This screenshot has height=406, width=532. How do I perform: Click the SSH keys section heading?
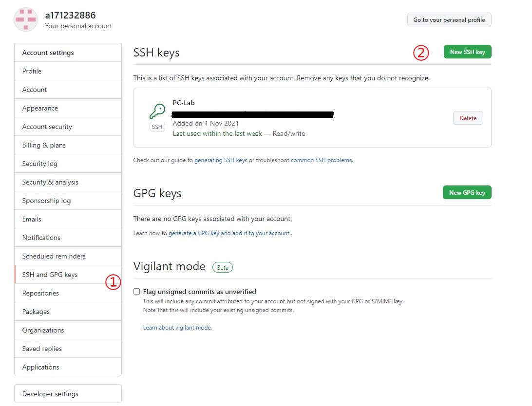(x=156, y=53)
